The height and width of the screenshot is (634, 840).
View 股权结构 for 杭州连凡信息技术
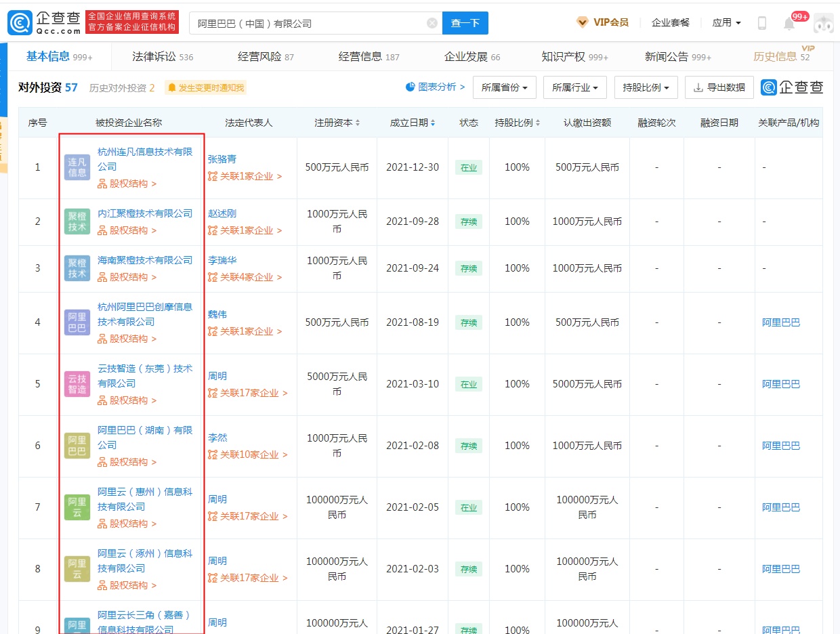(127, 184)
